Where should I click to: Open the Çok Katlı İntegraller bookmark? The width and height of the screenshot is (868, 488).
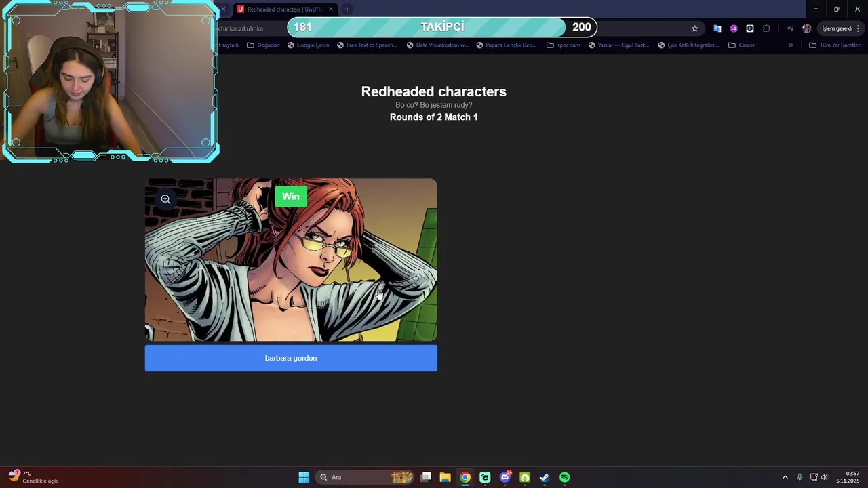(688, 45)
